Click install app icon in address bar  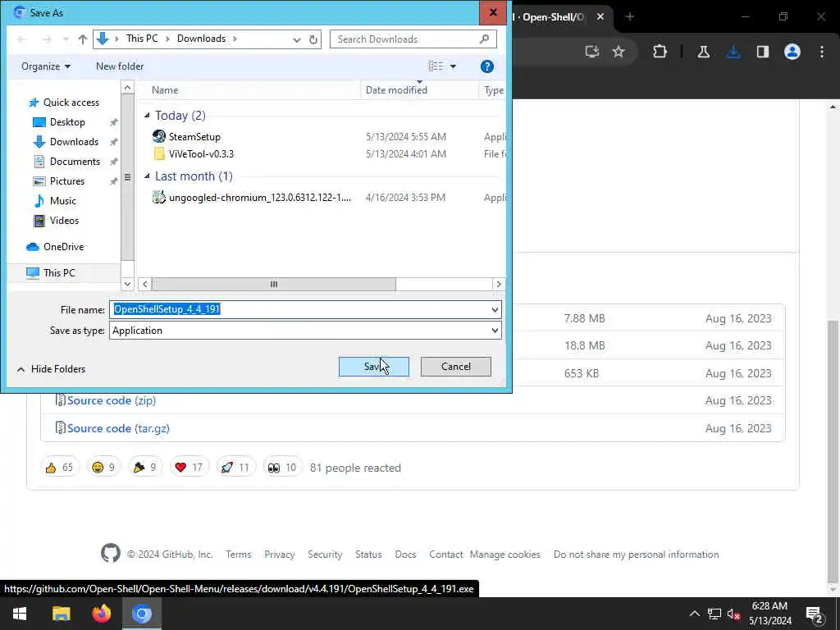[x=592, y=52]
